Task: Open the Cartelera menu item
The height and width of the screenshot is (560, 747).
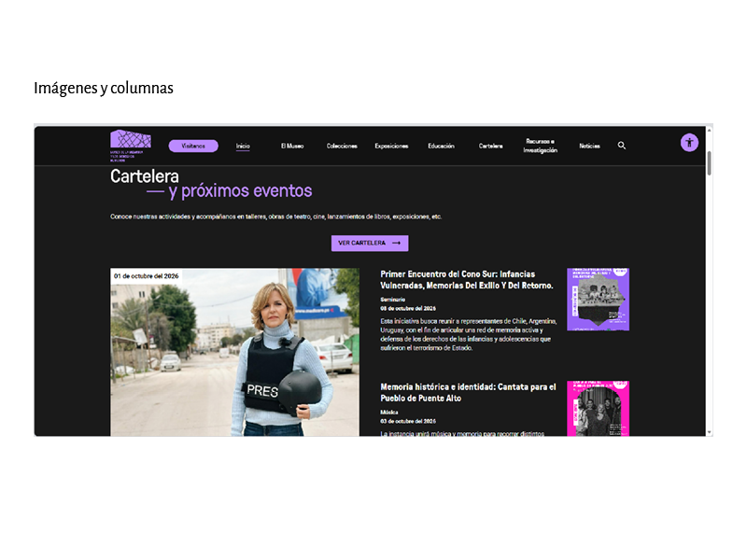Action: click(491, 147)
